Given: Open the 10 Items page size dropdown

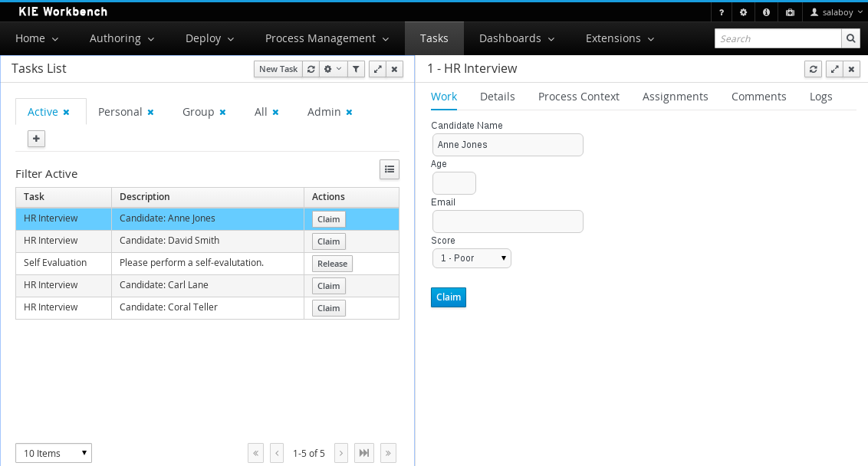Looking at the screenshot, I should pos(54,453).
